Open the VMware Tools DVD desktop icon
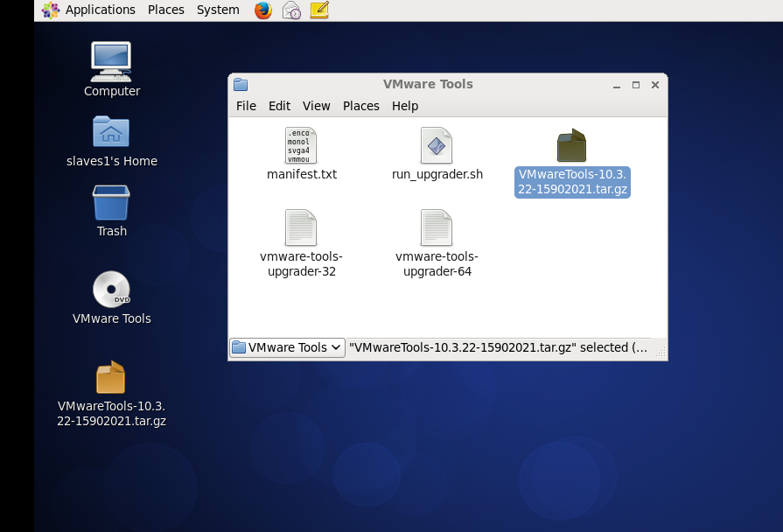 110,290
